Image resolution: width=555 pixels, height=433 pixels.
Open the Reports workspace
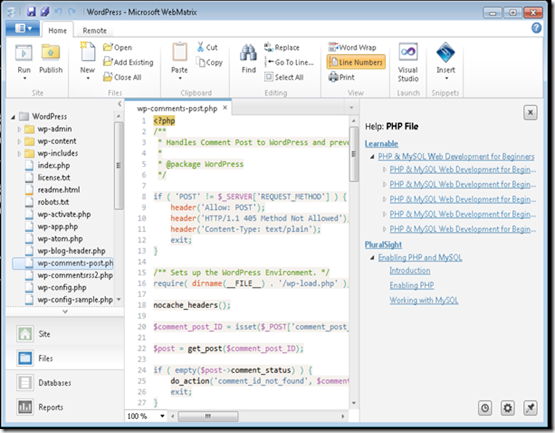tap(65, 407)
